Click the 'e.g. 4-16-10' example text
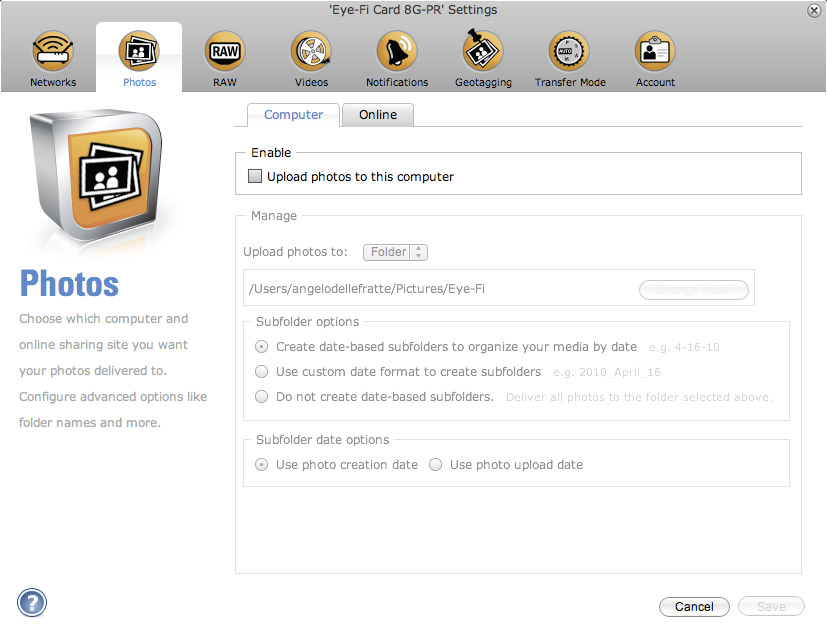This screenshot has height=627, width=827. (x=684, y=347)
